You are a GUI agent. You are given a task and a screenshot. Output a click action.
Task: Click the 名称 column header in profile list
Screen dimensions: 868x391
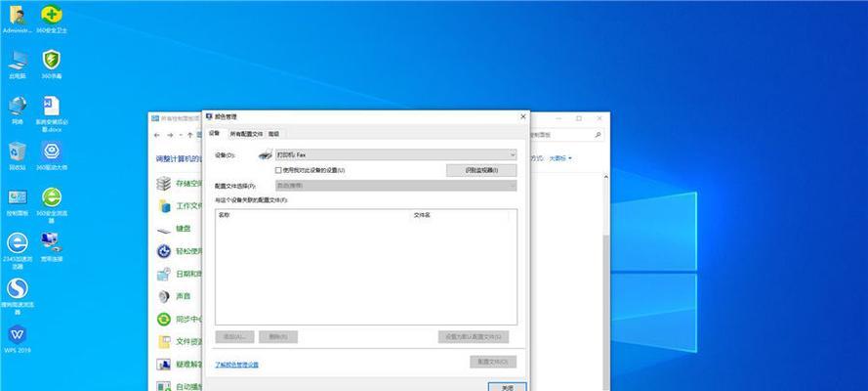click(x=312, y=214)
